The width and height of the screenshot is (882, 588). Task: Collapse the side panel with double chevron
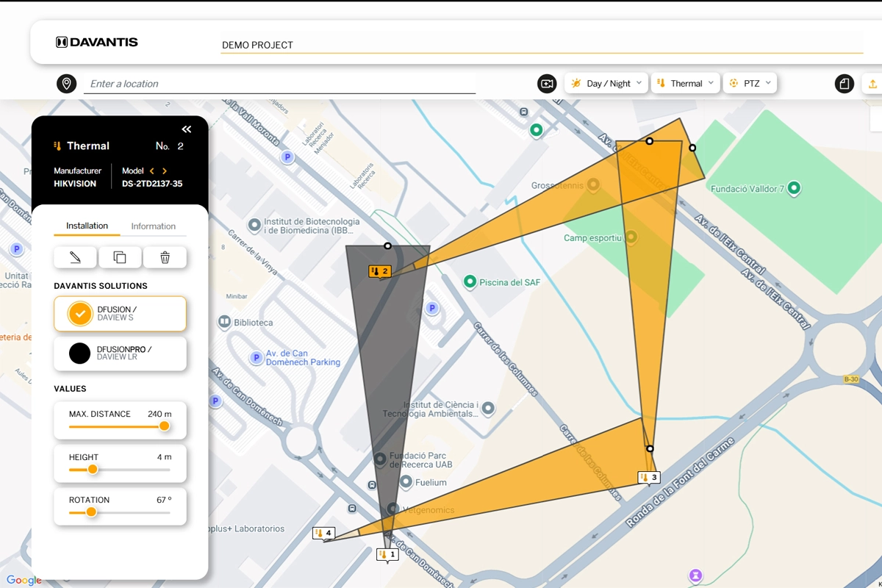187,129
